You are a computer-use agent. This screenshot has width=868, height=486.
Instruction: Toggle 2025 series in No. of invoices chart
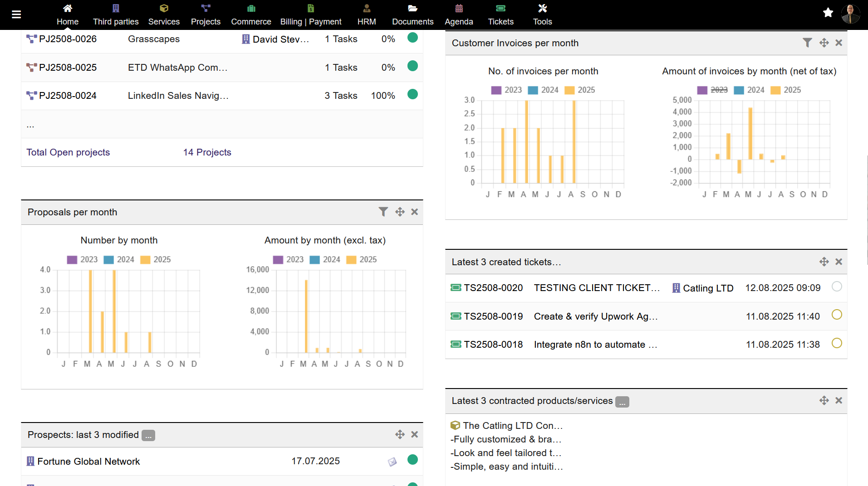pos(586,90)
